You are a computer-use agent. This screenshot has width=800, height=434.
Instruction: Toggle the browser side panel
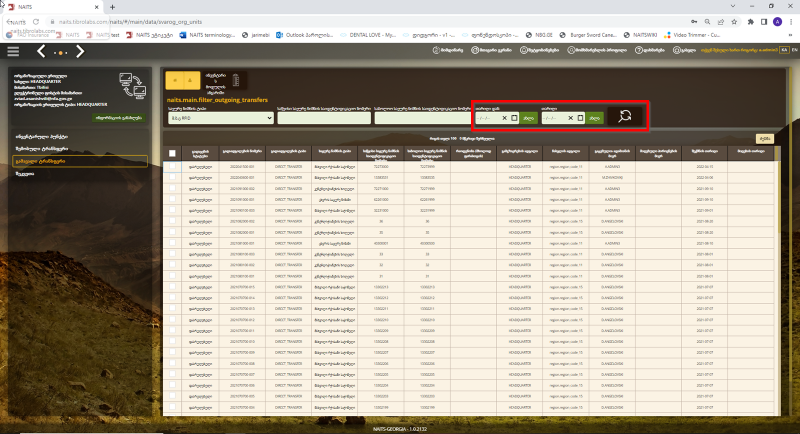(x=764, y=22)
